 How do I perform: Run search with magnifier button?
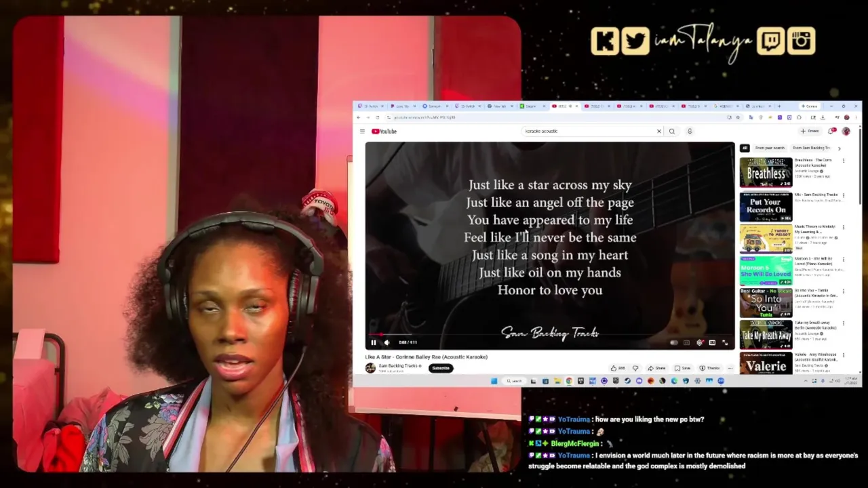[672, 131]
